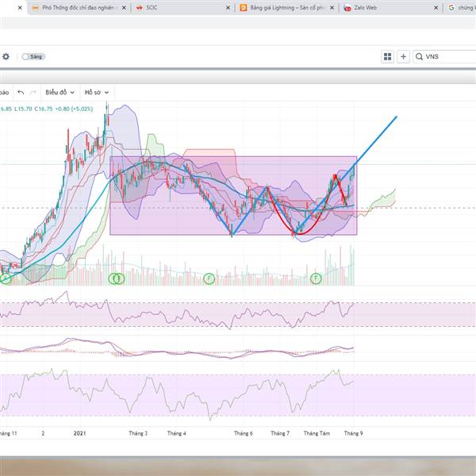Screen dimensions: 476x476
Task: Click the "Tháng 6" time axis label
Action: pyautogui.click(x=244, y=433)
